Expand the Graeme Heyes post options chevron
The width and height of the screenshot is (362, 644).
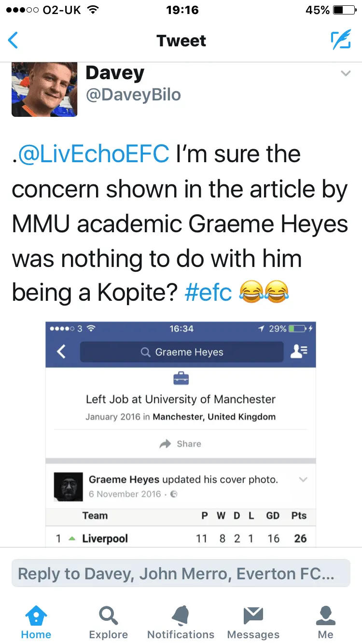pyautogui.click(x=303, y=480)
